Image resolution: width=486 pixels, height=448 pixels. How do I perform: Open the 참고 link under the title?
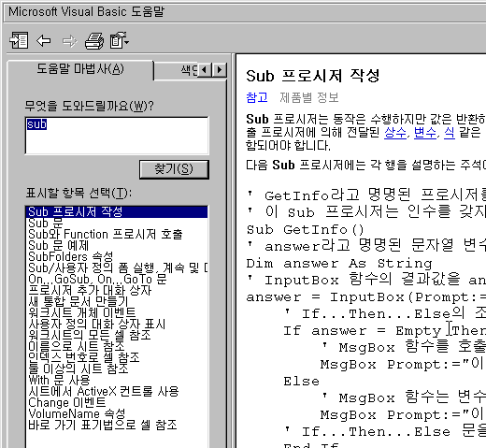[x=257, y=97]
